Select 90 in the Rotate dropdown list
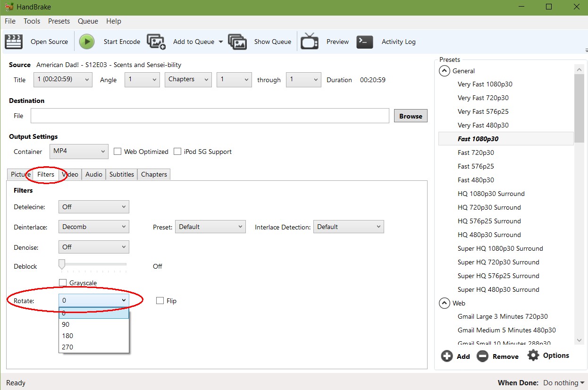 click(93, 324)
